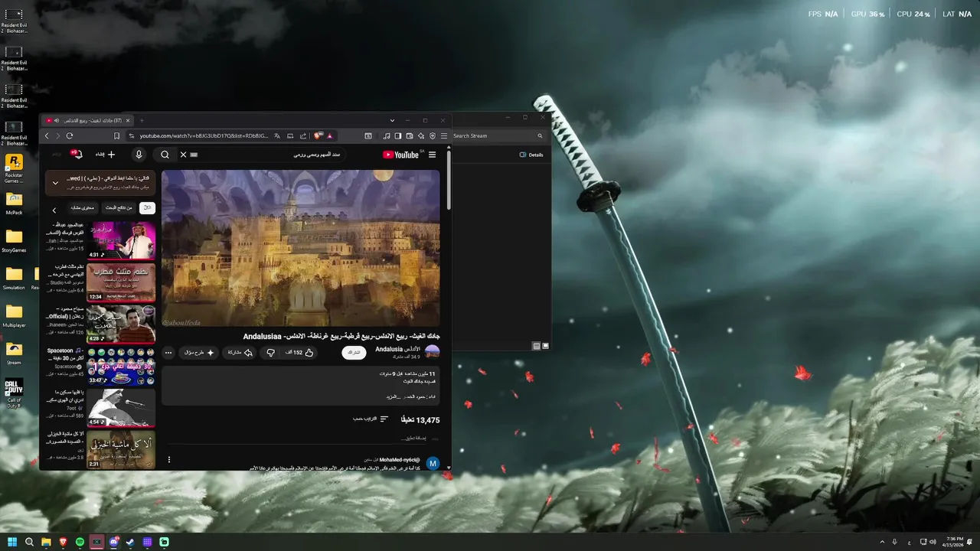This screenshot has width=980, height=551.
Task: Open suggested video with 2:31 duration
Action: [121, 449]
